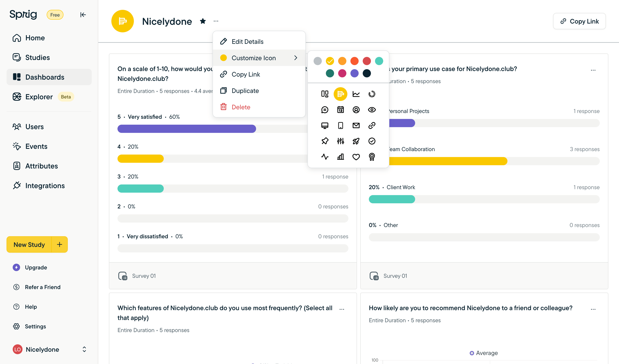Open the dashboard three-dot options menu
Image resolution: width=619 pixels, height=364 pixels.
[x=216, y=21]
